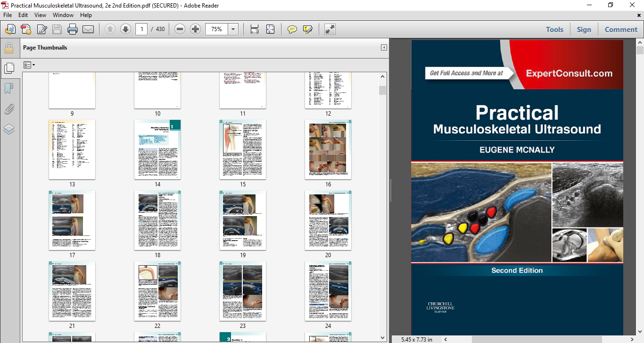Select page 24 thumbnail
Image resolution: width=644 pixels, height=343 pixels.
click(x=328, y=291)
